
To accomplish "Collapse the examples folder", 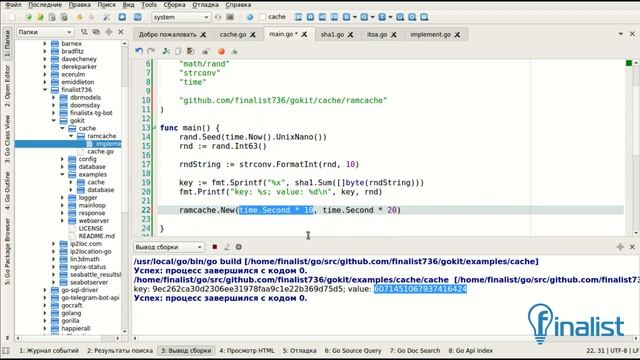I will pos(62,174).
